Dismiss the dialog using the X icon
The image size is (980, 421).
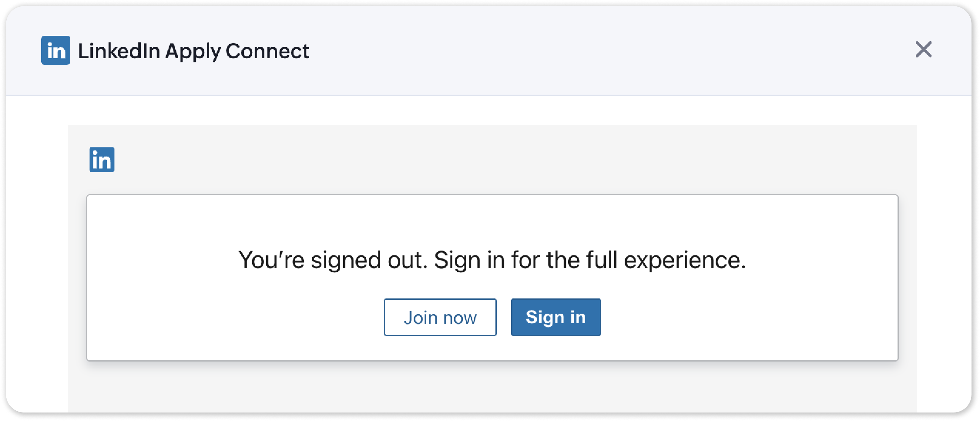pyautogui.click(x=923, y=49)
